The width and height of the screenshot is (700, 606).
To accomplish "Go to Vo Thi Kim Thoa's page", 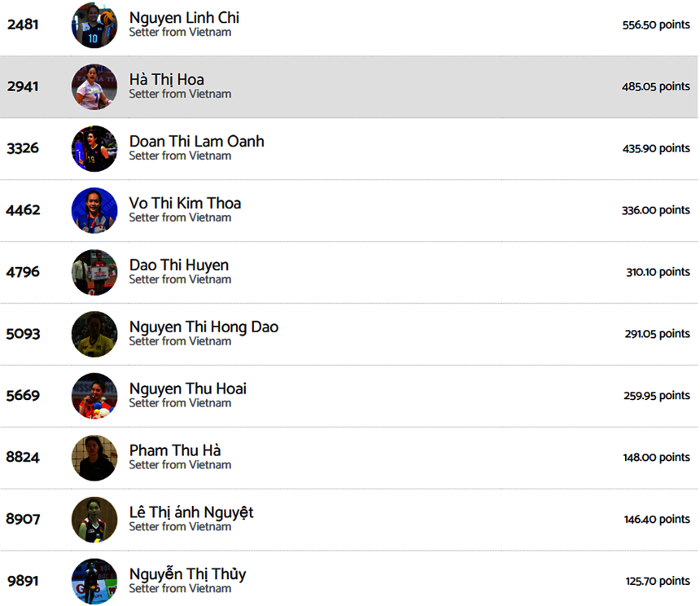I will click(x=185, y=204).
